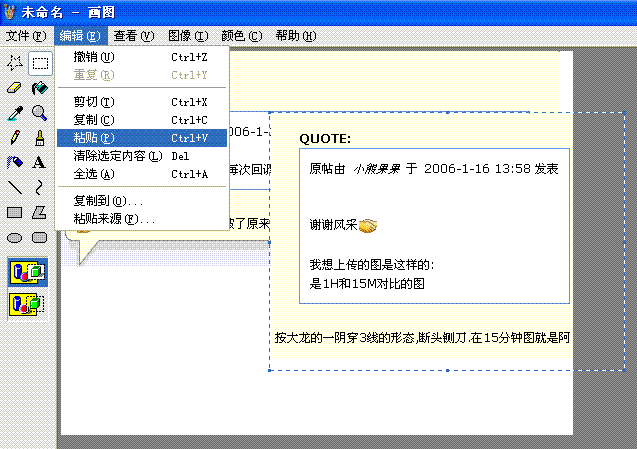This screenshot has height=449, width=637.
Task: Choose 复制(C) menu entry
Action: (142, 120)
